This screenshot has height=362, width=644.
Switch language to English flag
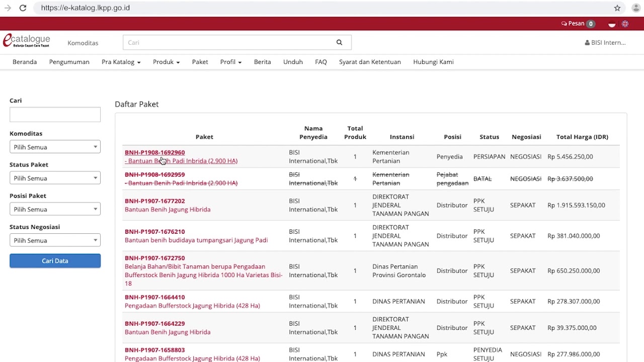point(625,24)
